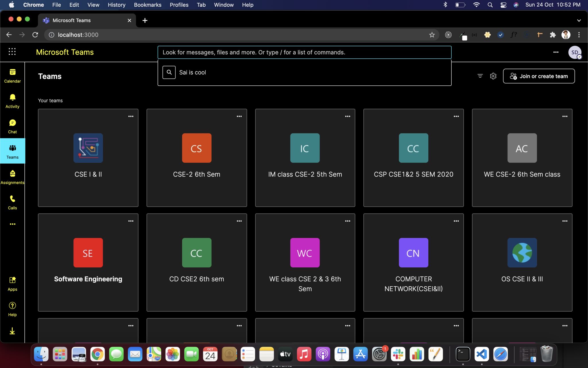
Task: Open the Activity bell icon
Action: point(12,101)
